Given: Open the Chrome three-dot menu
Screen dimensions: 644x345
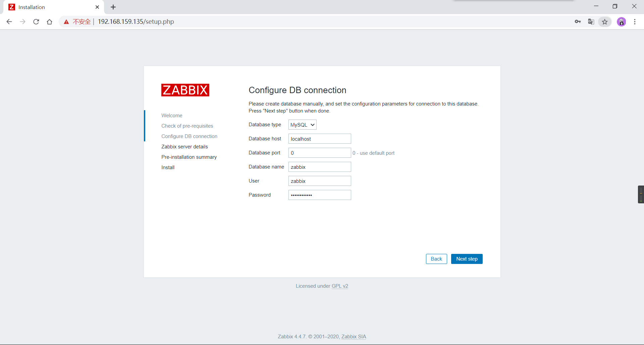Looking at the screenshot, I should [635, 22].
